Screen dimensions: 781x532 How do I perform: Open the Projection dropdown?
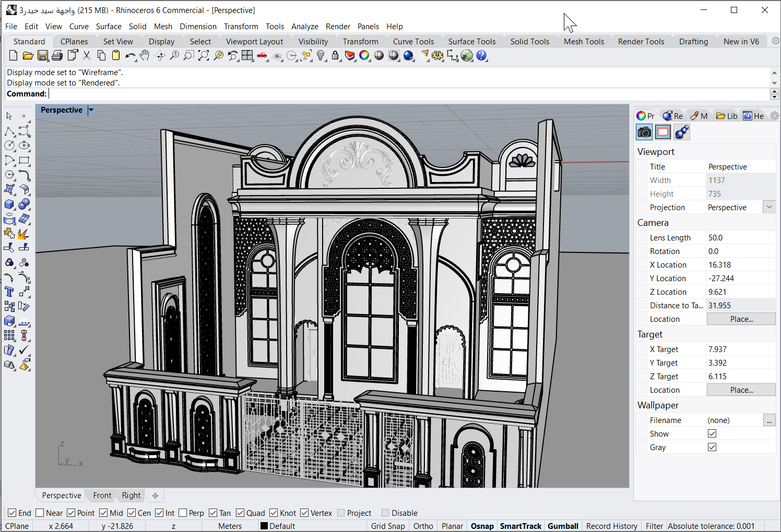coord(769,208)
